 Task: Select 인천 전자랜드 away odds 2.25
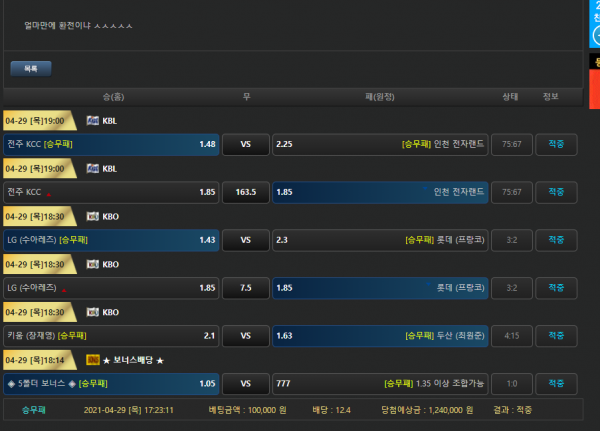pos(380,144)
